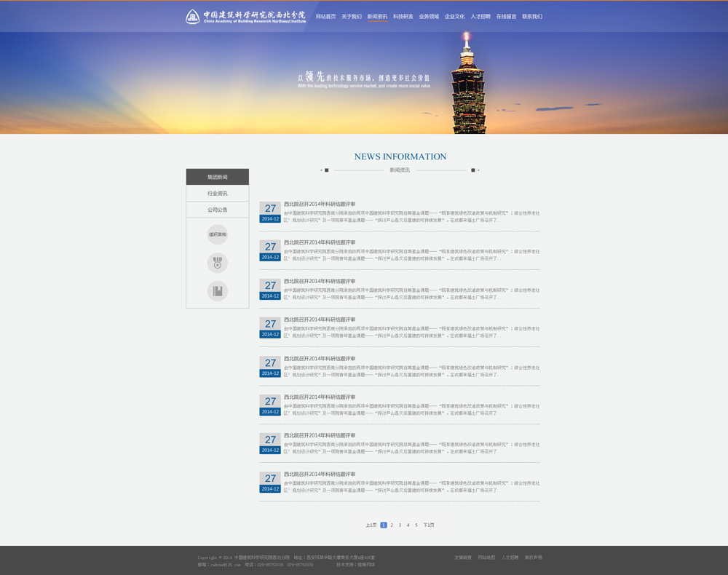Image resolution: width=728 pixels, height=575 pixels.
Task: Open the 友情链接 footer link
Action: click(463, 558)
